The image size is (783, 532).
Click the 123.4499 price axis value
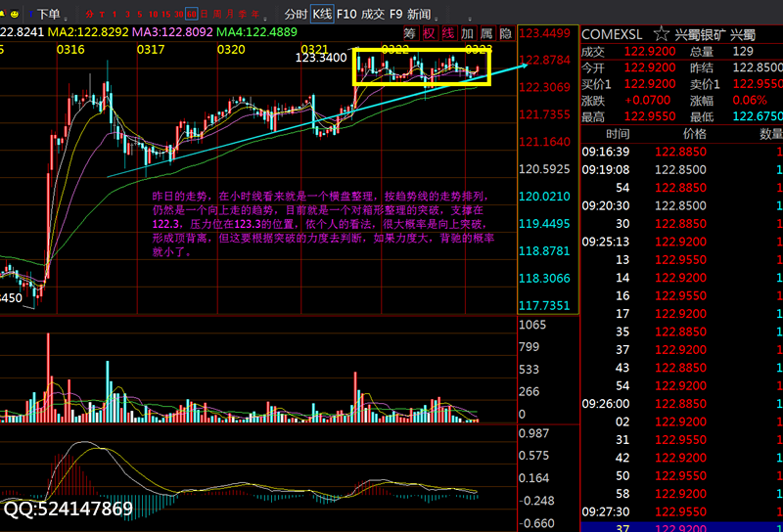(545, 33)
